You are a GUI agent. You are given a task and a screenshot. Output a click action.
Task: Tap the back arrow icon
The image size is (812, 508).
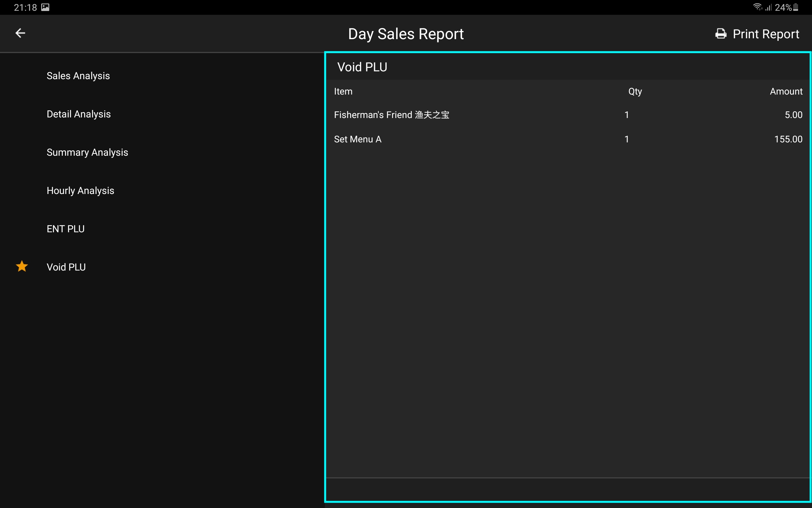tap(21, 33)
